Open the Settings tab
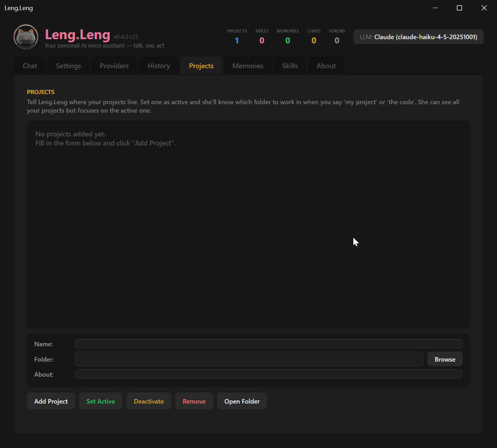This screenshot has height=448, width=497. (68, 66)
